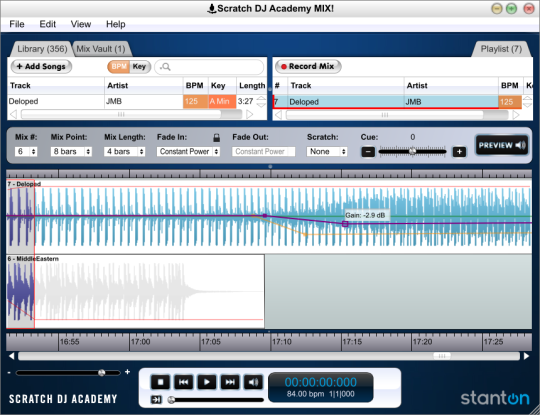Click the left arrow of timeline scrollbar
Viewport: 540px width, 415px height.
[x=11, y=356]
